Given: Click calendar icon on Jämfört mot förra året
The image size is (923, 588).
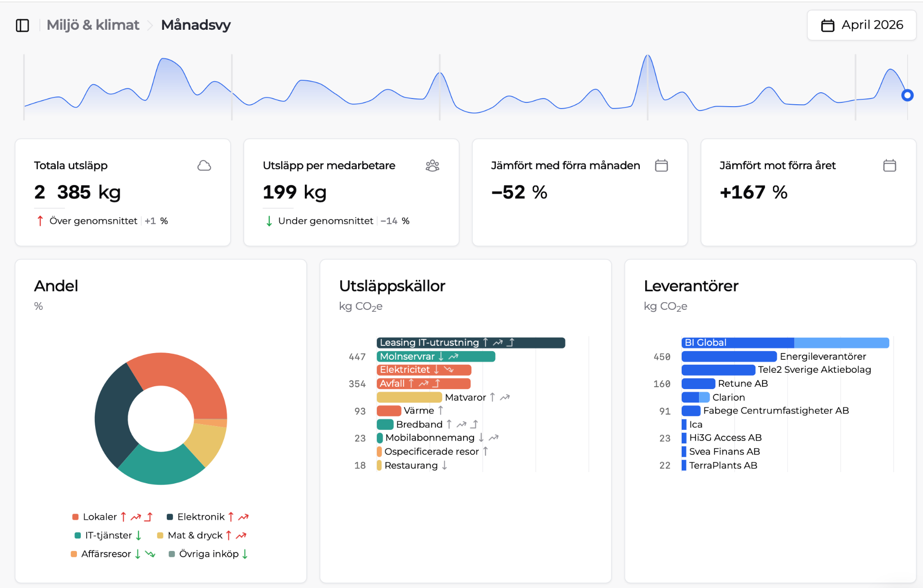Looking at the screenshot, I should pyautogui.click(x=890, y=166).
